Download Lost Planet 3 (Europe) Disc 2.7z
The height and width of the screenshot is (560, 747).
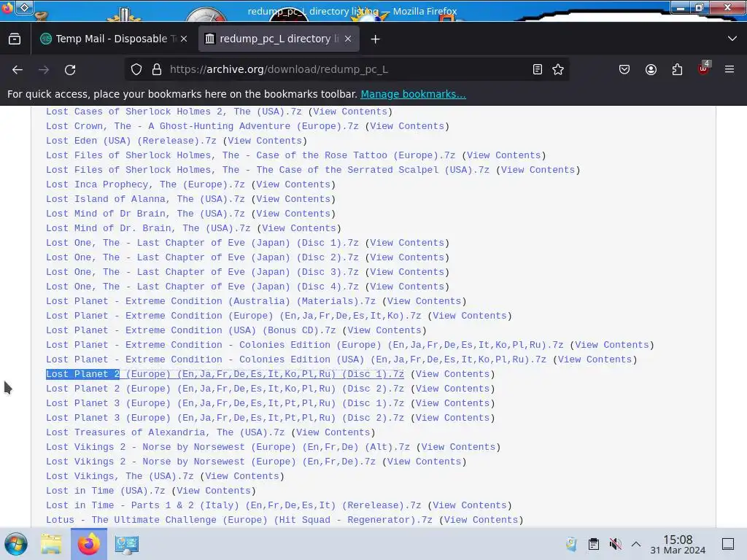pyautogui.click(x=225, y=418)
